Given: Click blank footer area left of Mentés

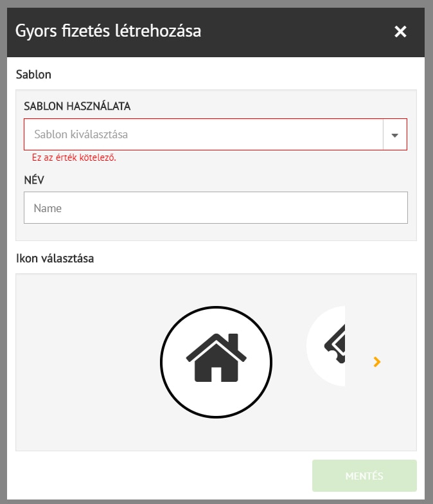Looking at the screenshot, I should [x=161, y=476].
